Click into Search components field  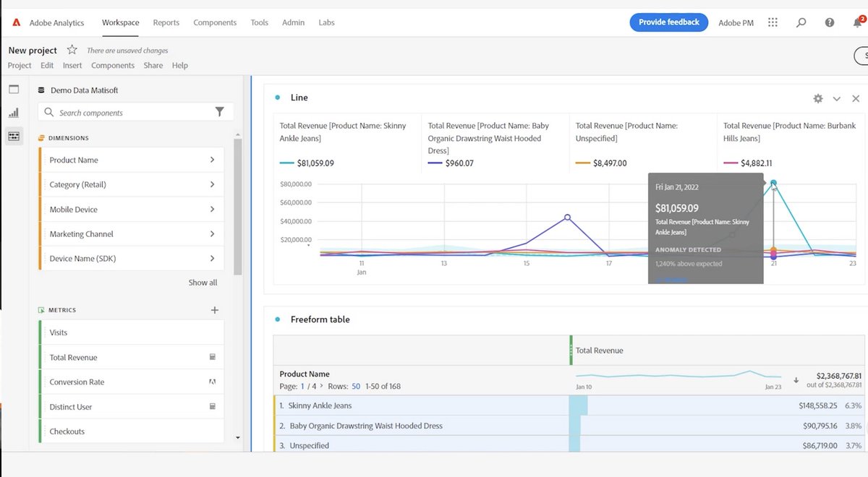pos(136,113)
